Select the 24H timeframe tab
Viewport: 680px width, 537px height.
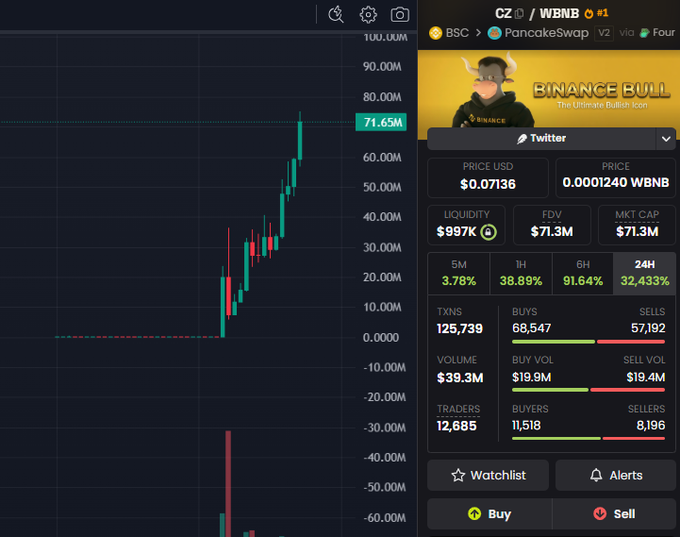(x=644, y=274)
